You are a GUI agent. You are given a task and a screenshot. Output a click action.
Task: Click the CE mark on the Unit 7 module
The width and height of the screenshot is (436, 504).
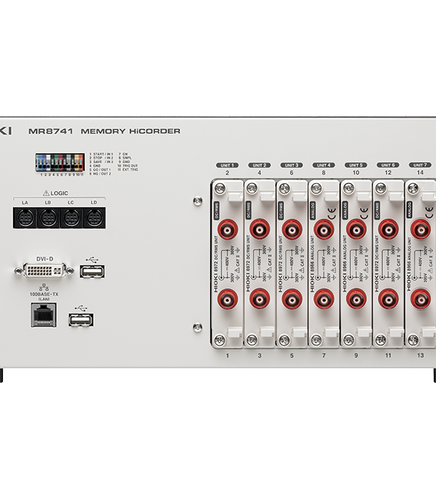pos(429,213)
